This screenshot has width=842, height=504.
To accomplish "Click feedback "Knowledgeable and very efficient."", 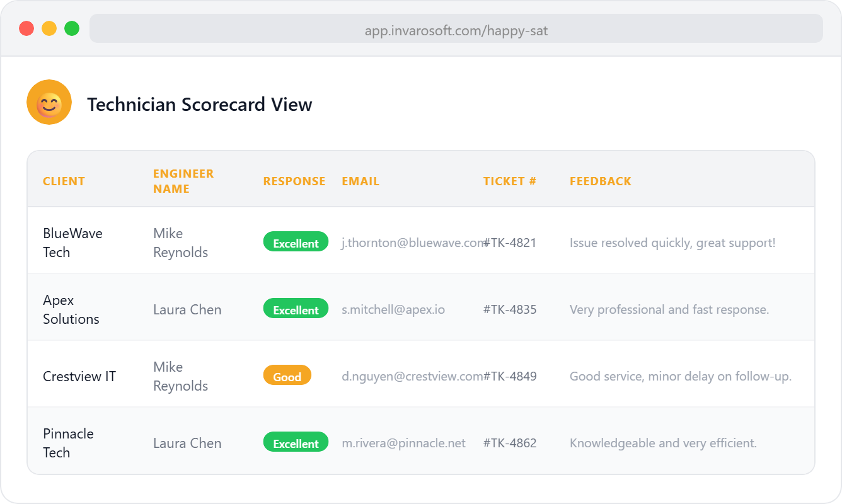I will [x=663, y=443].
